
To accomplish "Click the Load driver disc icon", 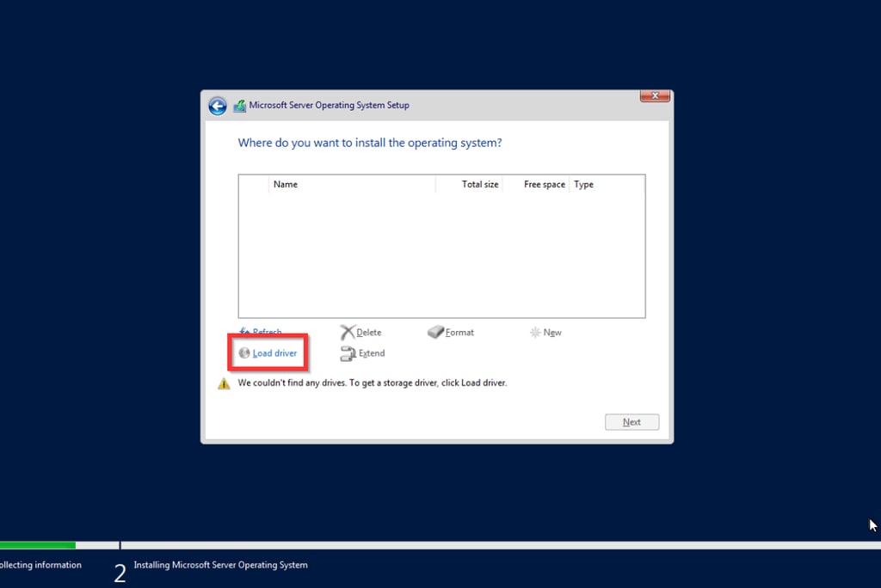I will tap(243, 352).
